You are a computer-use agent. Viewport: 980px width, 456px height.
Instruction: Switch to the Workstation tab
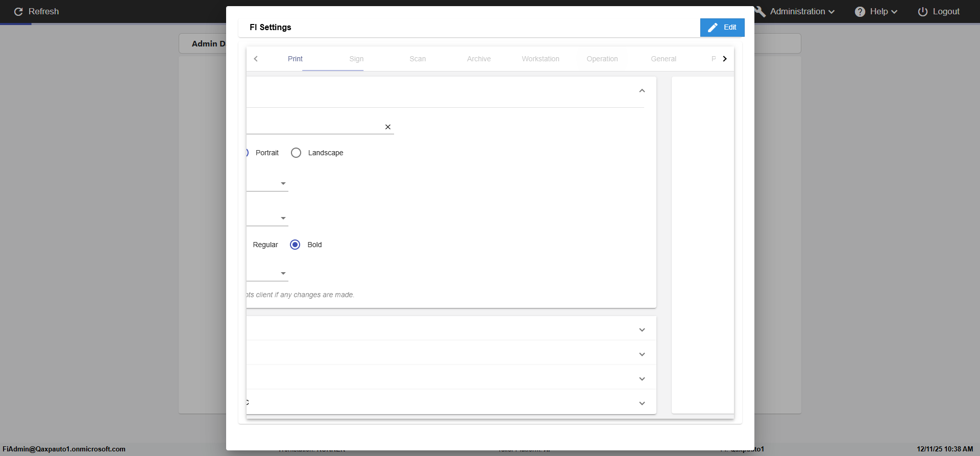(x=541, y=59)
